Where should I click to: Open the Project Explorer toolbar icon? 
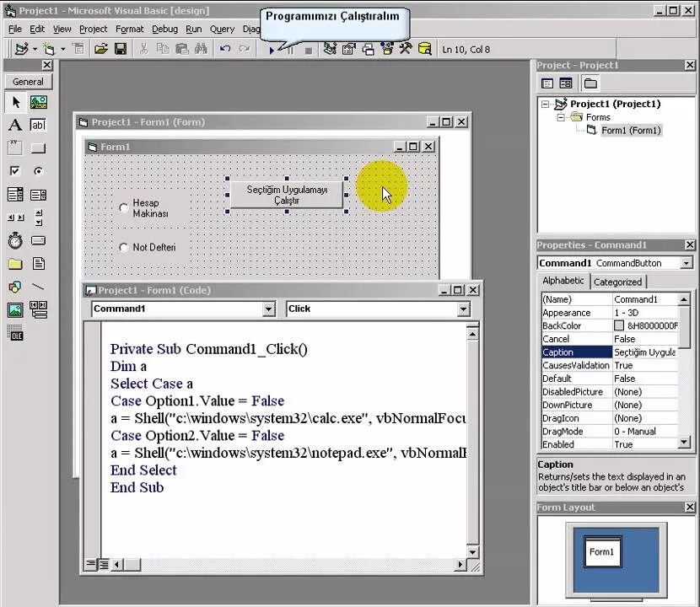click(x=330, y=49)
